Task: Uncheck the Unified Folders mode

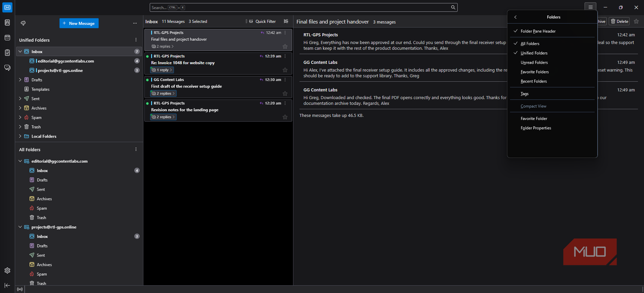Action: (552, 53)
